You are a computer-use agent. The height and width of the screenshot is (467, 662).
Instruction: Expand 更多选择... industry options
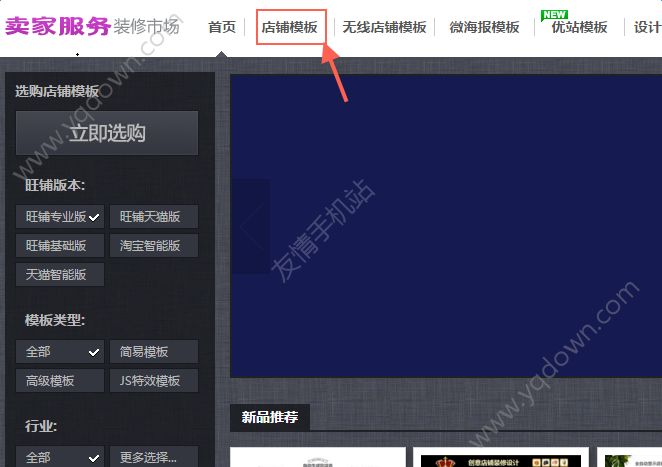pyautogui.click(x=154, y=457)
